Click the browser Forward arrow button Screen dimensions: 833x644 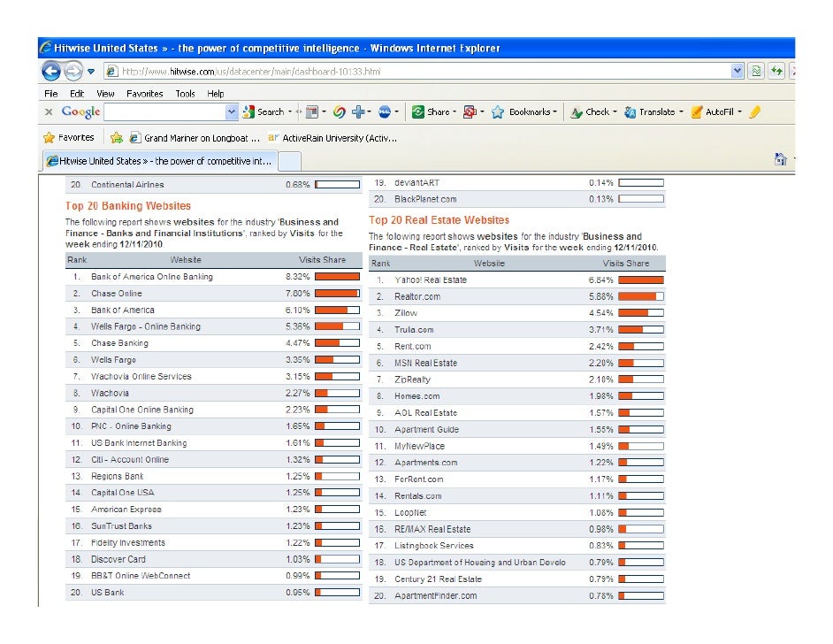coord(73,71)
